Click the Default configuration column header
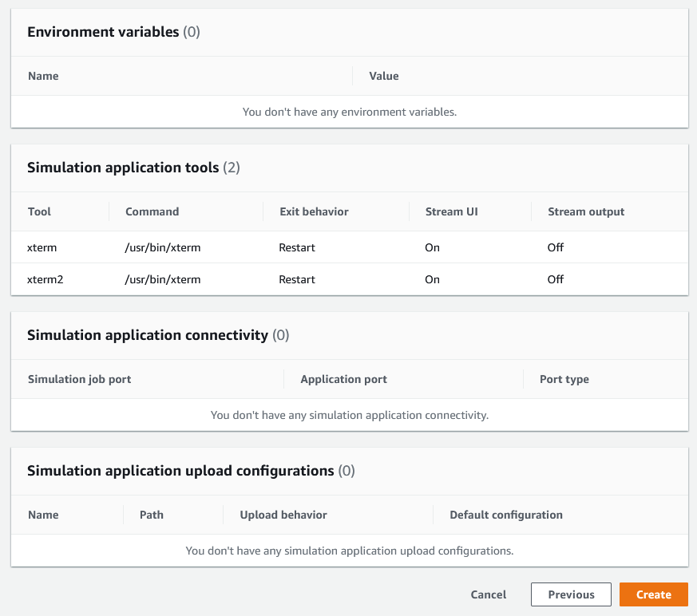 [x=505, y=515]
